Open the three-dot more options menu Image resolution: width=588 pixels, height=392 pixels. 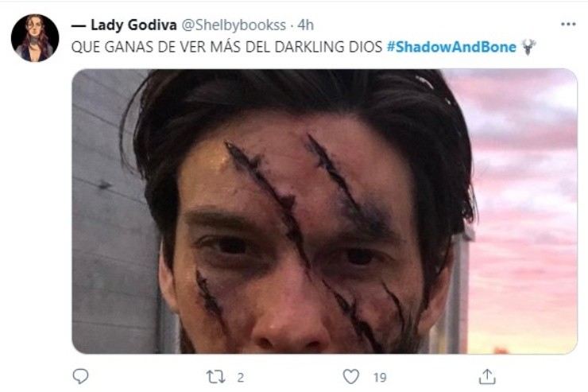point(568,25)
